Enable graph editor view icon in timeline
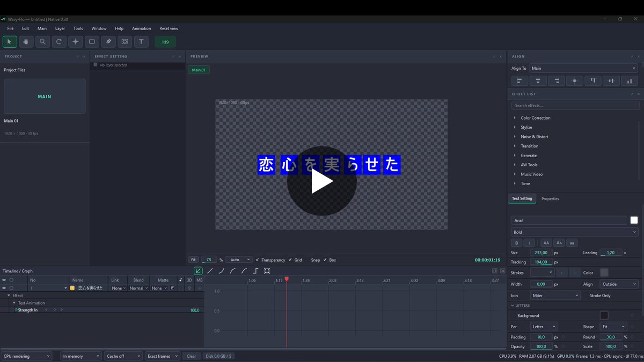This screenshot has width=644, height=362. [198, 271]
